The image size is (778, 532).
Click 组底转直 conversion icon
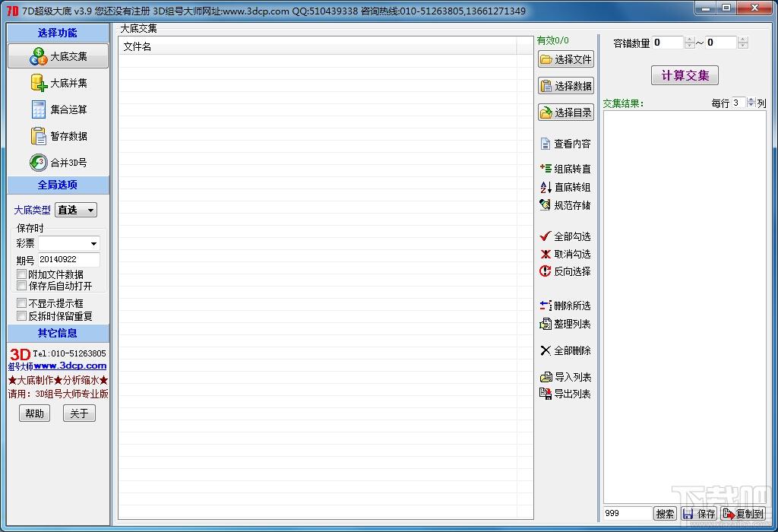point(546,169)
